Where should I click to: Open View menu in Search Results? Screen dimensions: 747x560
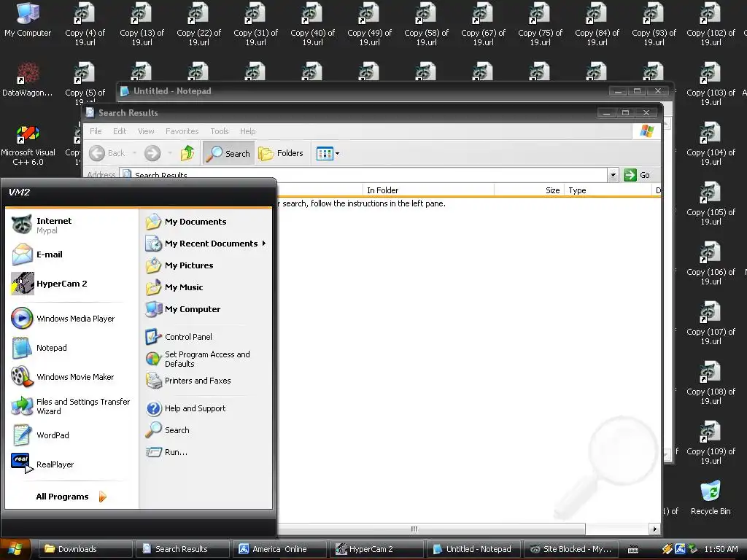[146, 131]
